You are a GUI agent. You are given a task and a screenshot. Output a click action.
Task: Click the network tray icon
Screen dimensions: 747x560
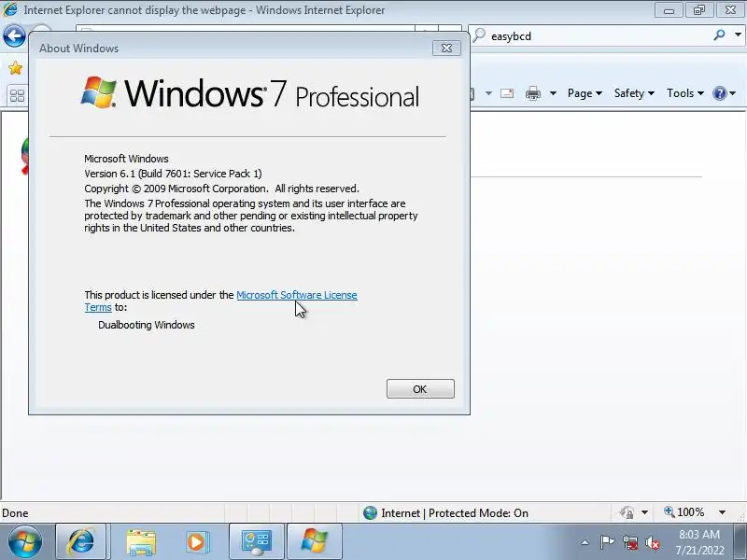(630, 542)
